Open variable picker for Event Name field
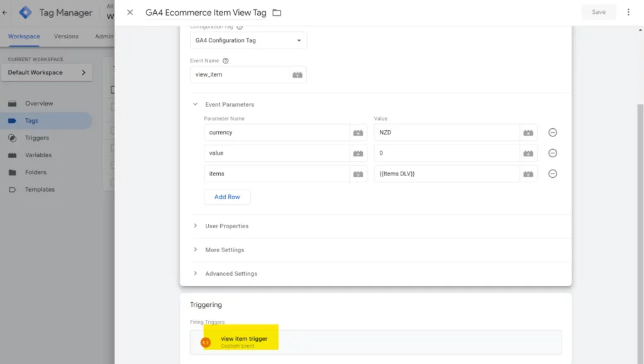The width and height of the screenshot is (644, 364). pos(297,75)
